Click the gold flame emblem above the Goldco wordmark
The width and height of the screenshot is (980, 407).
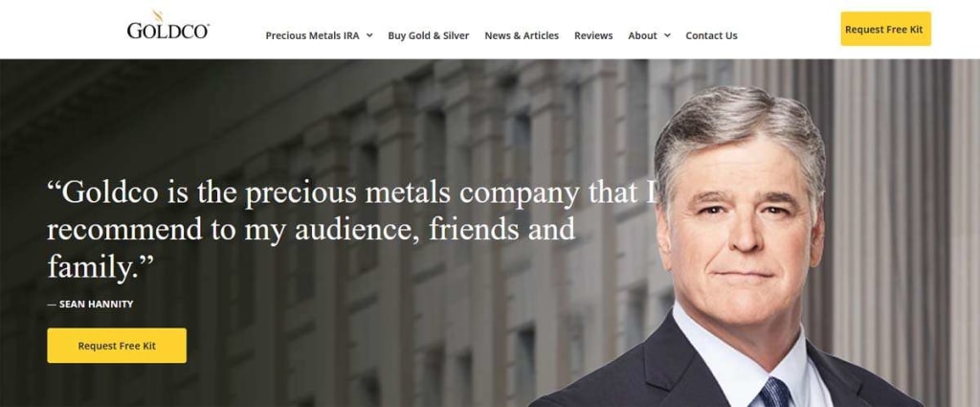click(158, 15)
